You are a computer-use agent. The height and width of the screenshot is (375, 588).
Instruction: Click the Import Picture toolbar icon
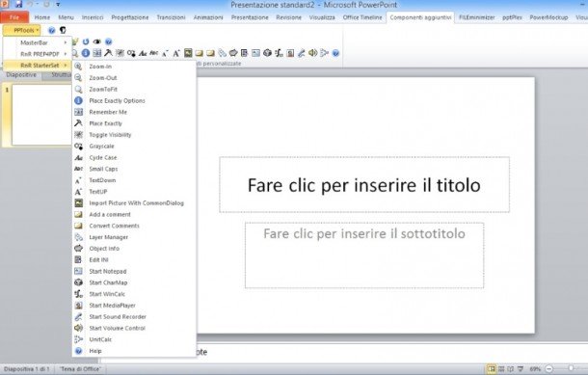coord(188,53)
